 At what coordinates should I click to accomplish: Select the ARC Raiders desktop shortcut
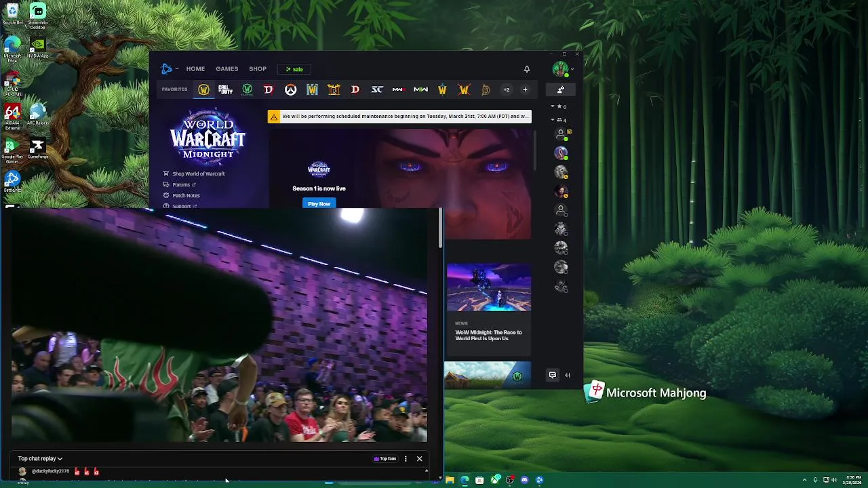[37, 115]
